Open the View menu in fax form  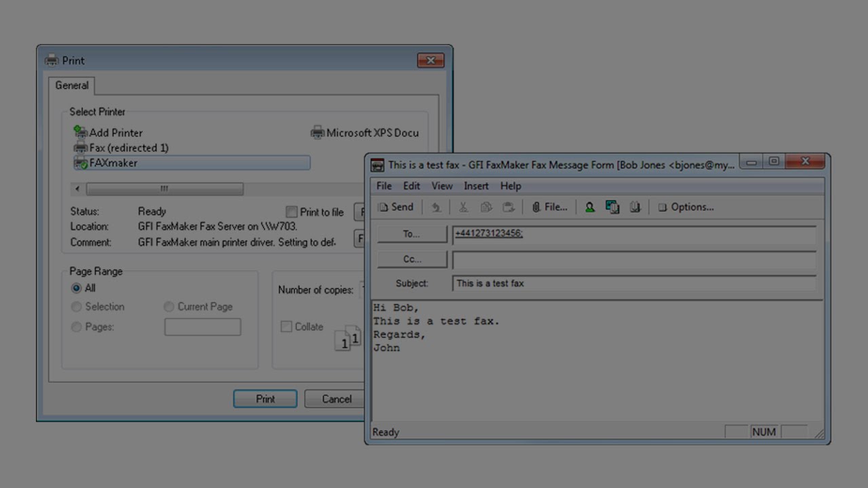click(x=442, y=186)
